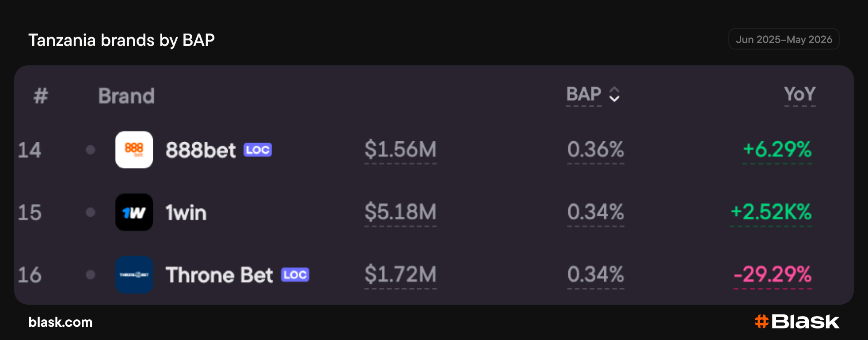
Task: Toggle the status dot on row 15
Action: coord(91,212)
